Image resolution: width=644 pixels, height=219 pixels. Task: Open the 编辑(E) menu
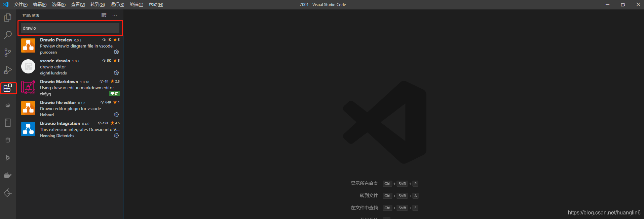[40, 4]
